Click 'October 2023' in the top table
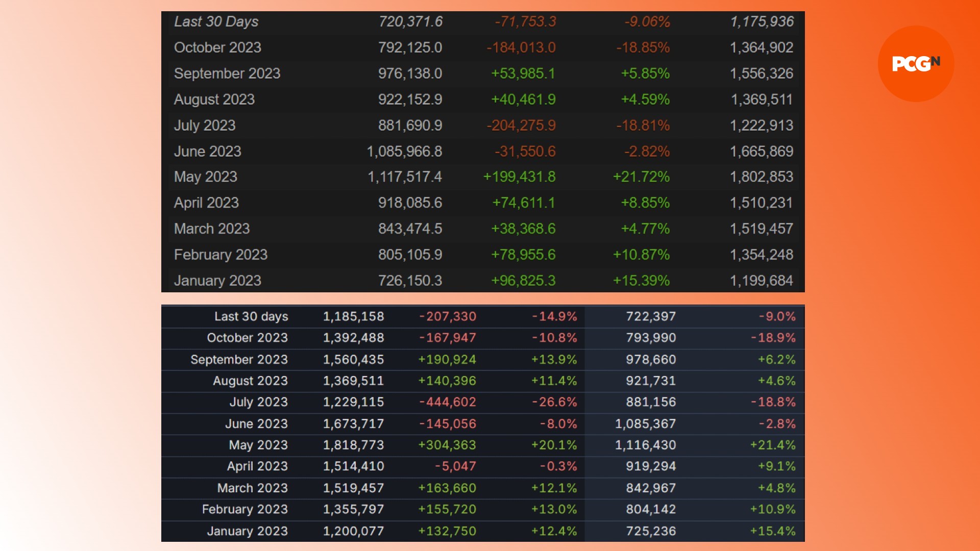Viewport: 980px width, 551px height. click(217, 47)
